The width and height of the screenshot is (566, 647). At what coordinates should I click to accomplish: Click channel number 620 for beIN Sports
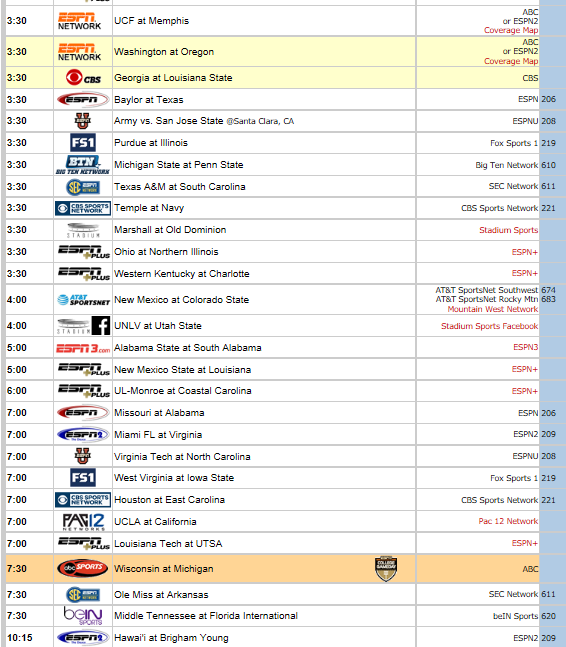point(549,616)
